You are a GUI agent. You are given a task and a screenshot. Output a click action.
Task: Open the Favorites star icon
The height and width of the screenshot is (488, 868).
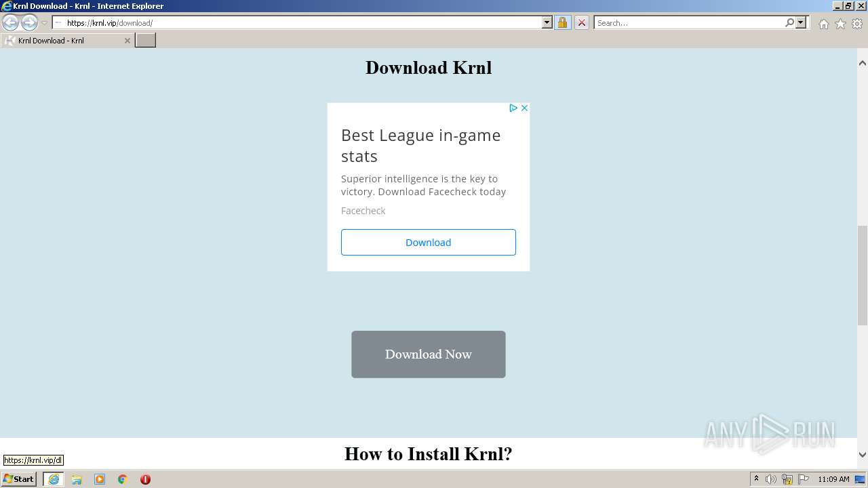tap(840, 24)
